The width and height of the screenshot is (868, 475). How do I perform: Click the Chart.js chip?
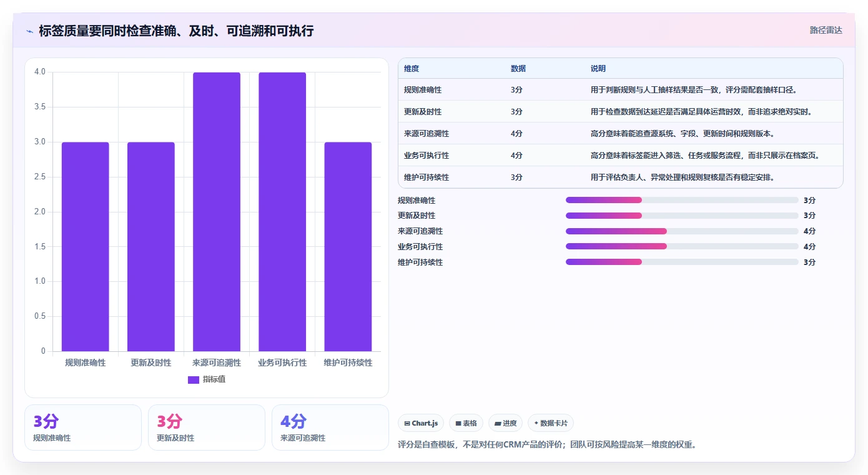421,423
